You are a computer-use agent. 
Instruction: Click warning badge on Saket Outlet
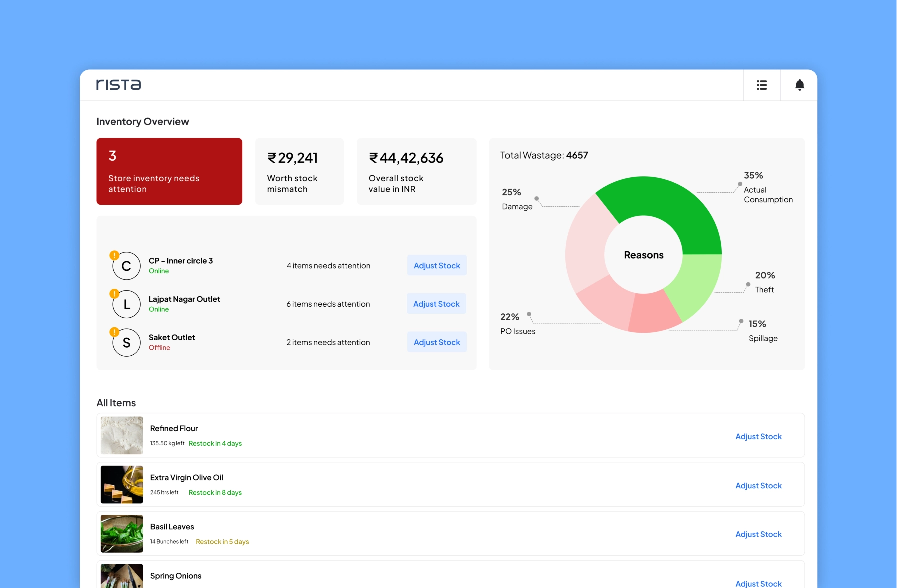(114, 332)
